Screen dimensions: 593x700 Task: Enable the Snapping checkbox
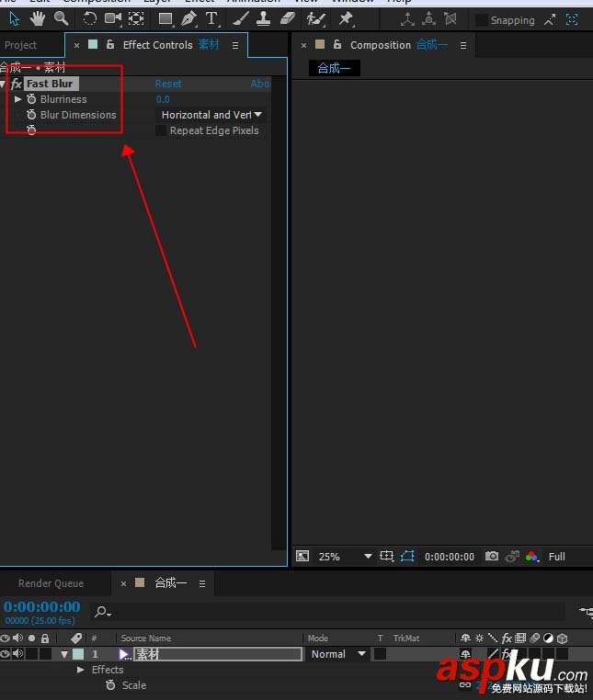pyautogui.click(x=481, y=20)
